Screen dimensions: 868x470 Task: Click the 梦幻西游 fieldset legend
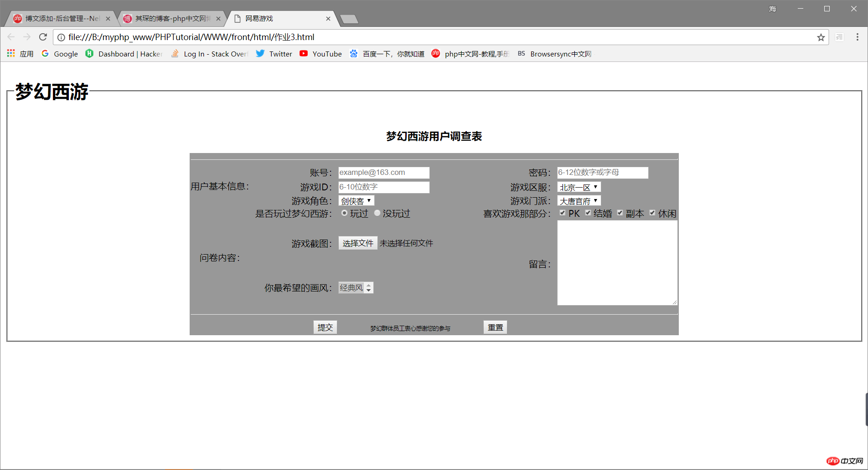pyautogui.click(x=52, y=92)
